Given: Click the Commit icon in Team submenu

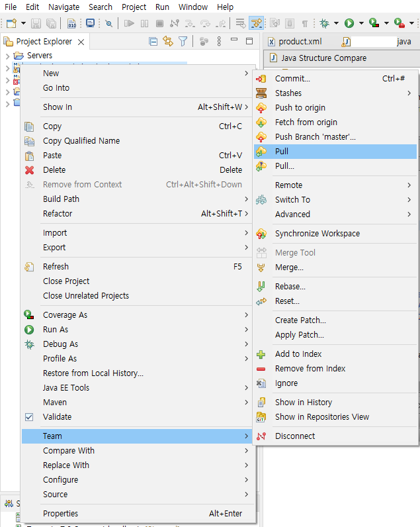Looking at the screenshot, I should pyautogui.click(x=261, y=79).
